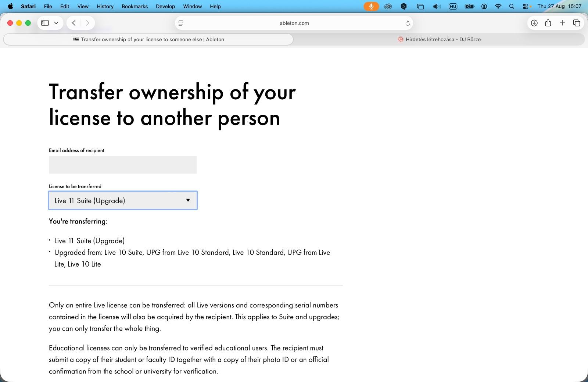Viewport: 588px width, 382px height.
Task: Reload the current page
Action: click(x=407, y=23)
